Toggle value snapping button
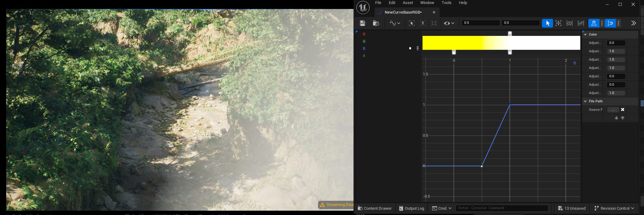Image resolution: width=644 pixels, height=215 pixels. click(x=610, y=23)
